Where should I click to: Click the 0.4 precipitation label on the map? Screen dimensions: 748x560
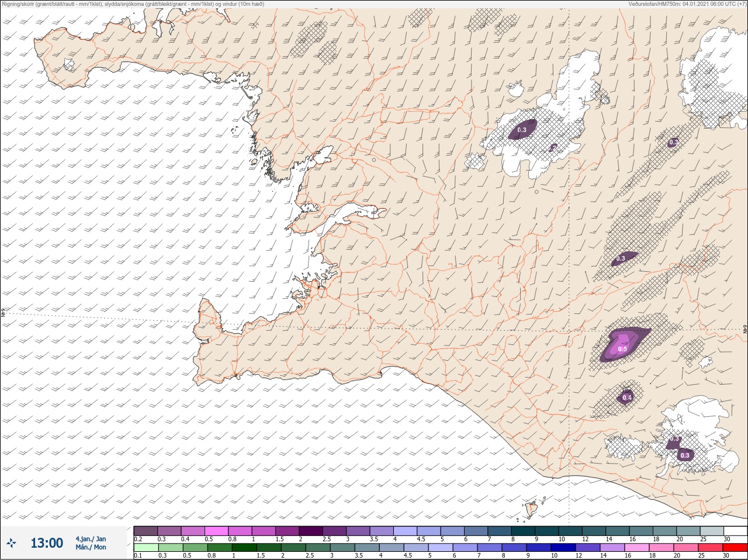click(x=627, y=397)
